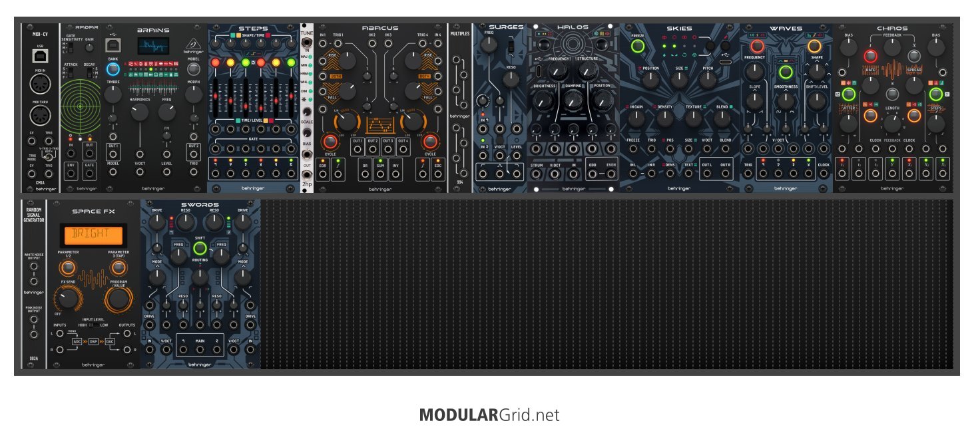Turn the Halos DAMPING knob
Image resolution: width=980 pixels, height=429 pixels.
[573, 99]
